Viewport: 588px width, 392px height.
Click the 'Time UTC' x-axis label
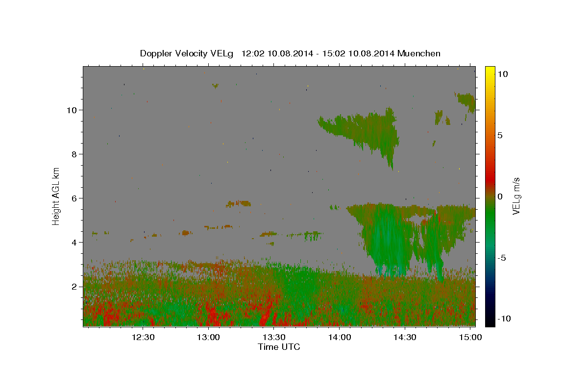(x=279, y=347)
